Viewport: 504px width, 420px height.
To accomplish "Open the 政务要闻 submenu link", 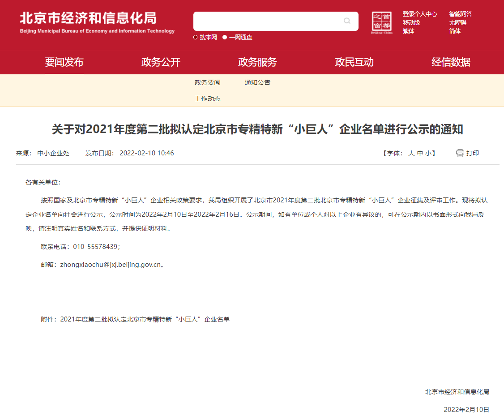I will [x=207, y=82].
